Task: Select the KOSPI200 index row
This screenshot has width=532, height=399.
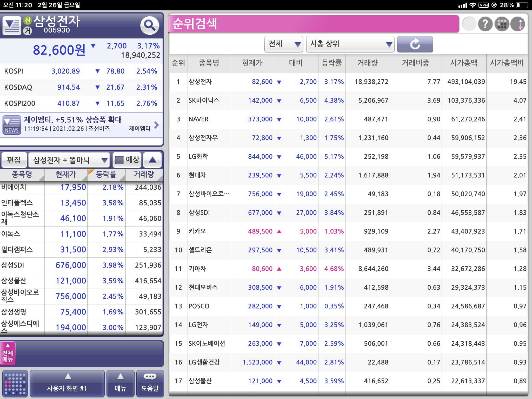Action: (x=81, y=103)
